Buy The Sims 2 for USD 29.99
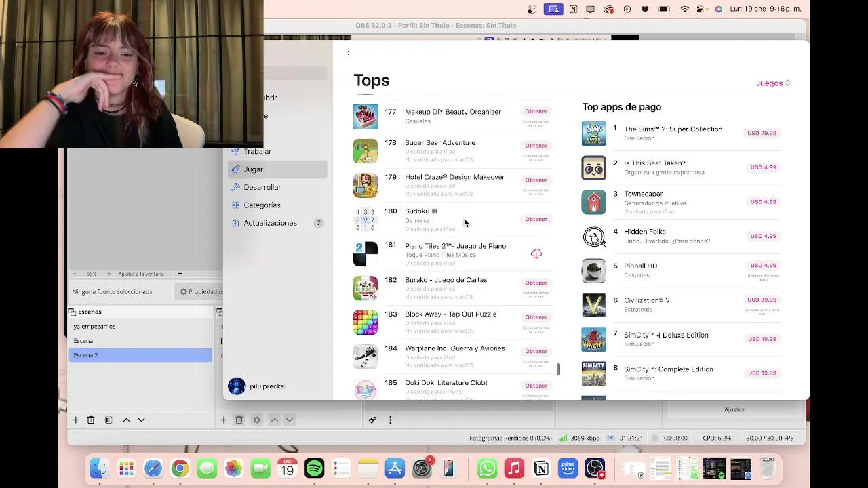This screenshot has width=868, height=488. pos(762,133)
